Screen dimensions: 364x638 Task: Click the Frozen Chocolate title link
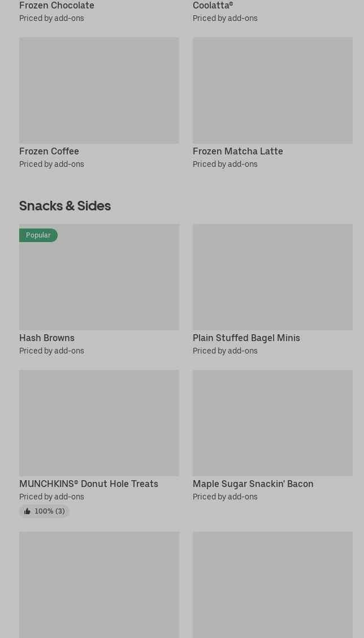click(57, 6)
